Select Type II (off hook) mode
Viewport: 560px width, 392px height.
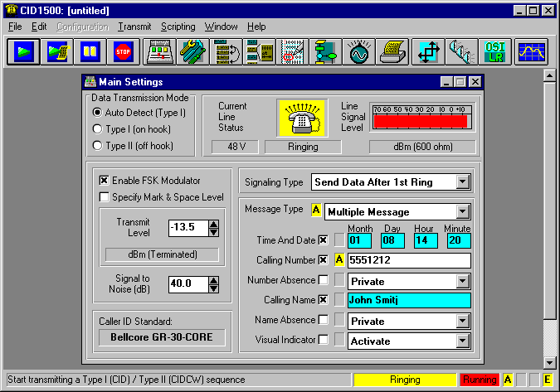point(98,146)
